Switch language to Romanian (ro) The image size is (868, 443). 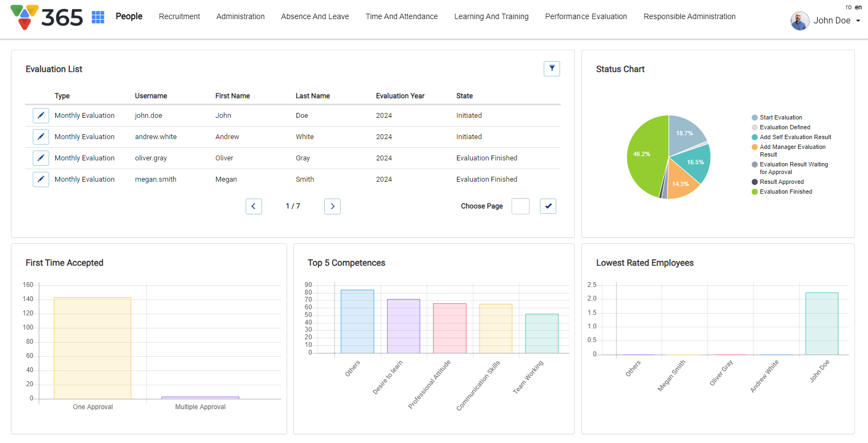[x=848, y=7]
